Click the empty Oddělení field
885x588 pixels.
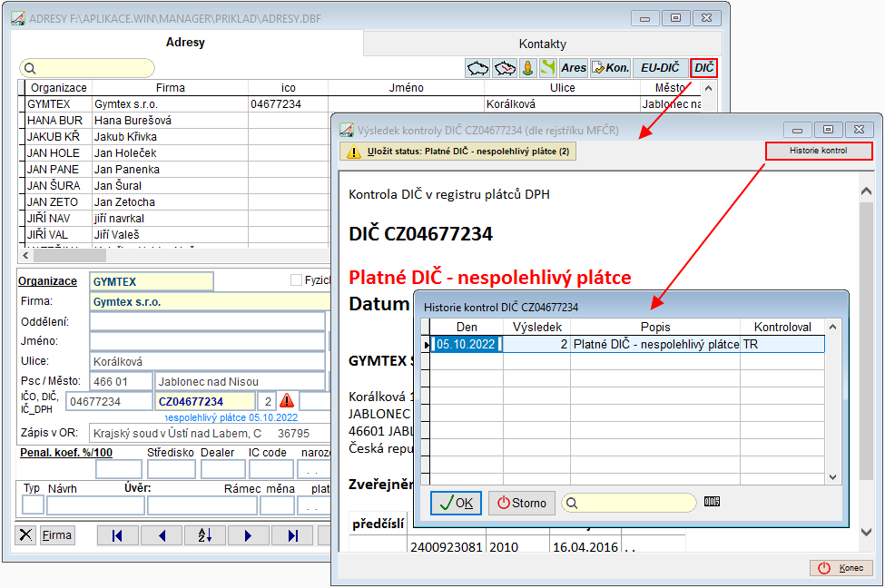point(207,321)
